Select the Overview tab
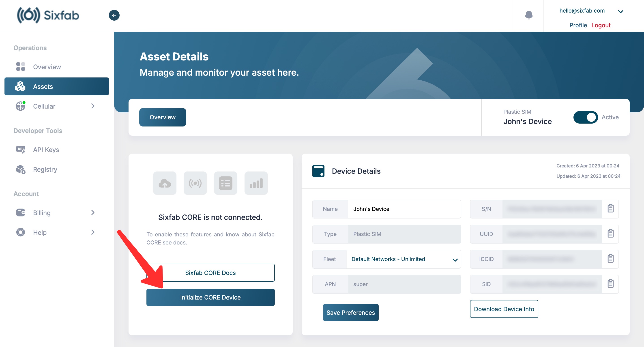The height and width of the screenshot is (347, 644). tap(162, 117)
